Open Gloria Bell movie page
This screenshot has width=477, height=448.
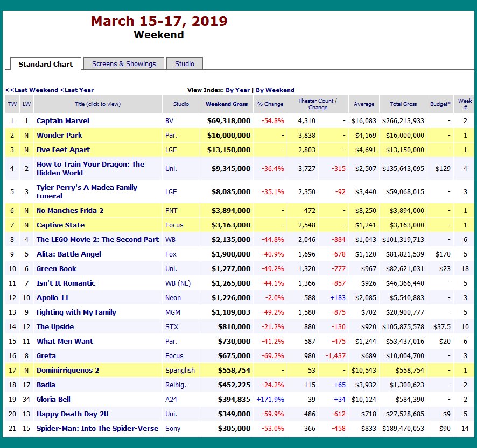click(53, 400)
